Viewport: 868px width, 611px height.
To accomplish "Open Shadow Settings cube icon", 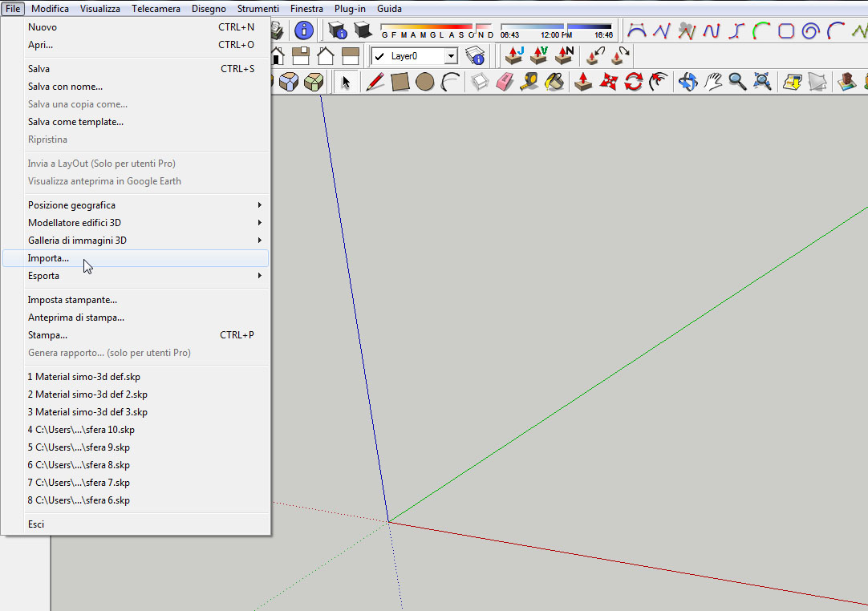I will (337, 30).
